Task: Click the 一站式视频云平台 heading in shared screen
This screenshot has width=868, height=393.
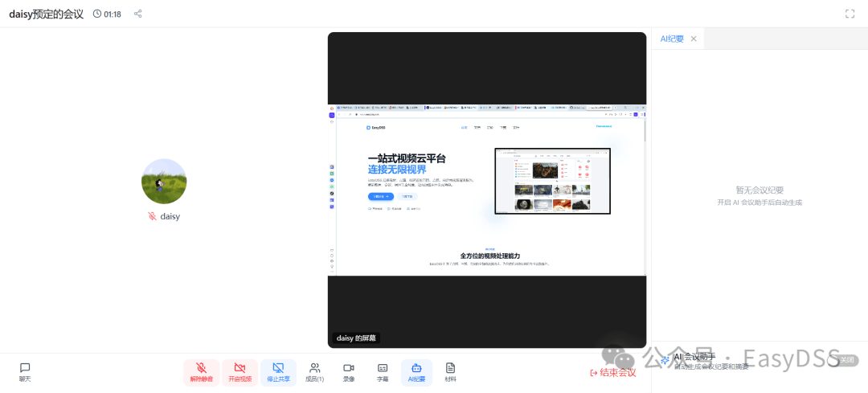Action: (407, 159)
